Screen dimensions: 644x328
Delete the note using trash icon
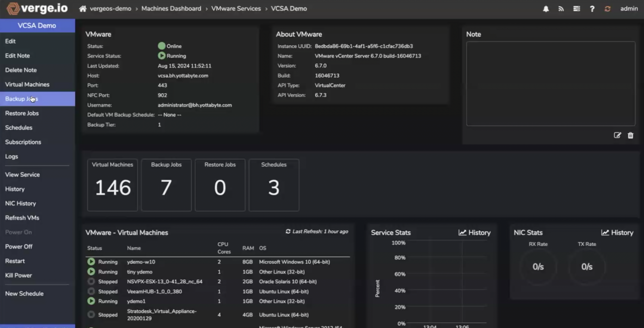click(x=630, y=135)
